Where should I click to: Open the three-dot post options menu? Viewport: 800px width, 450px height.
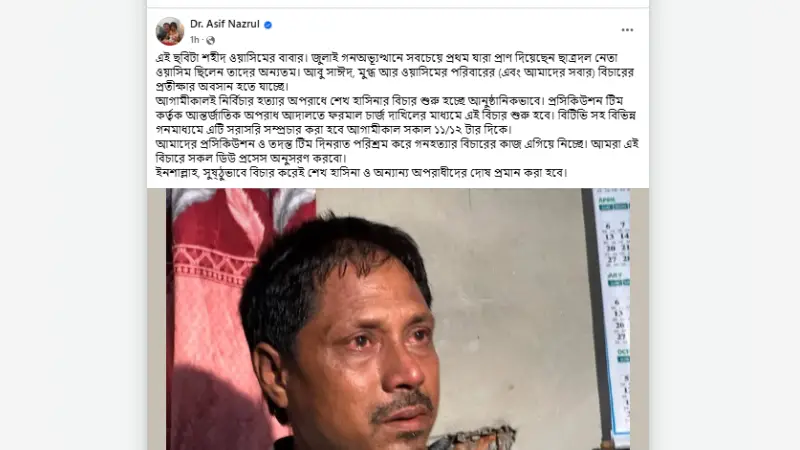(x=627, y=30)
